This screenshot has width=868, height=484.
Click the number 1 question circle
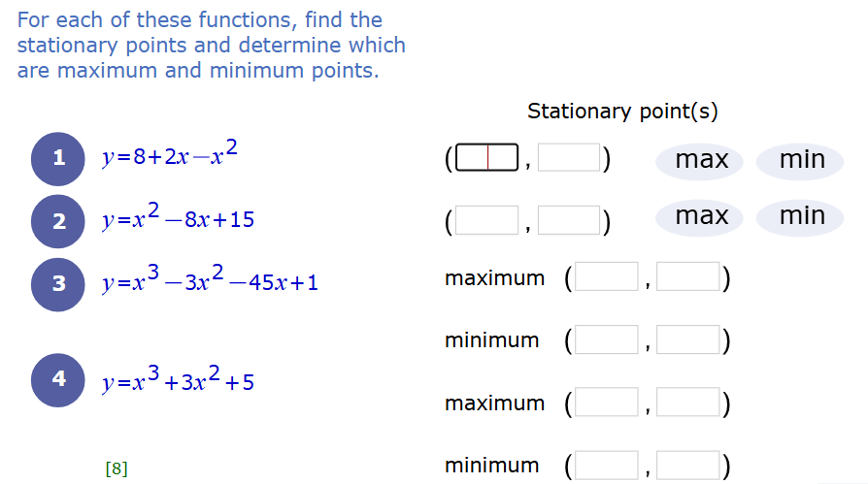[58, 159]
